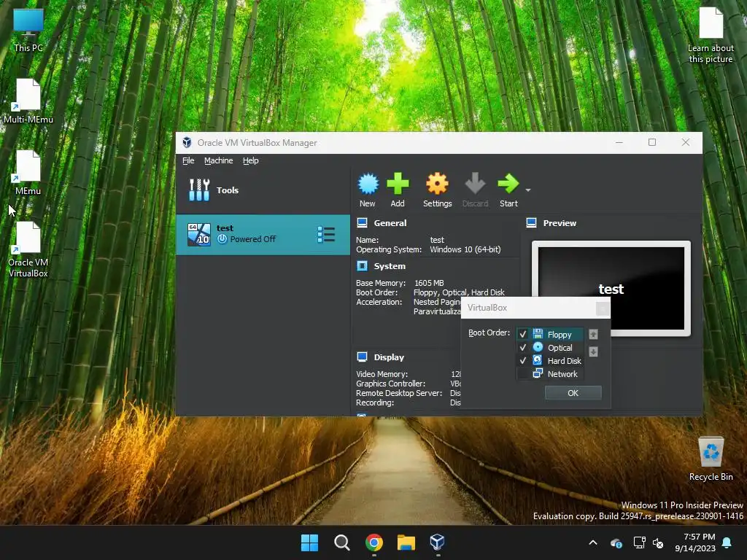The width and height of the screenshot is (747, 560).
Task: Select the MEmu desktop shortcut
Action: point(28,172)
